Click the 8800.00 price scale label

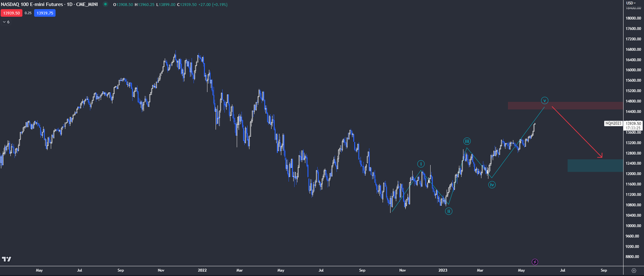click(x=634, y=257)
